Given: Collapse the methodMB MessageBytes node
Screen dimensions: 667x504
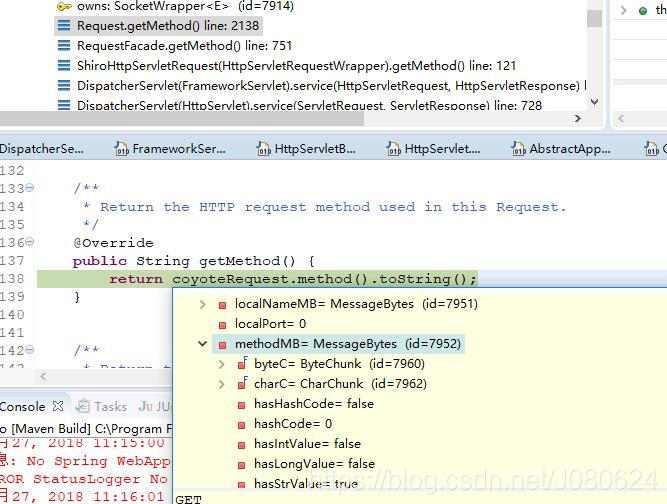Looking at the screenshot, I should point(203,344).
